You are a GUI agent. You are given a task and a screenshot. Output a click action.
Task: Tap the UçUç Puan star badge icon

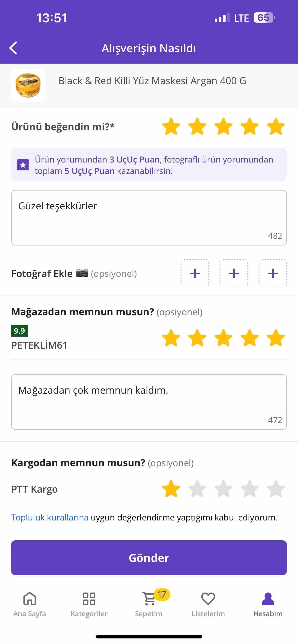[23, 165]
